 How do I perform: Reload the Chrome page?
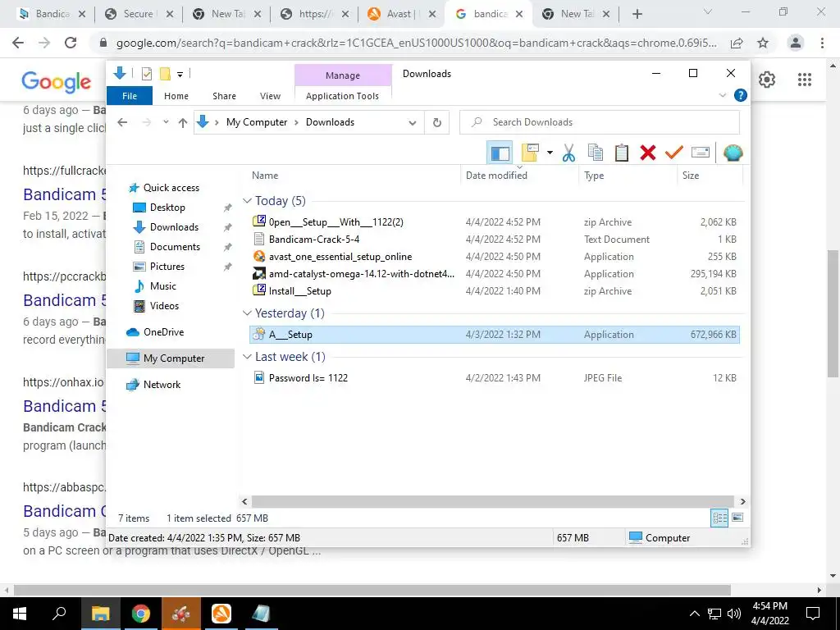point(71,43)
